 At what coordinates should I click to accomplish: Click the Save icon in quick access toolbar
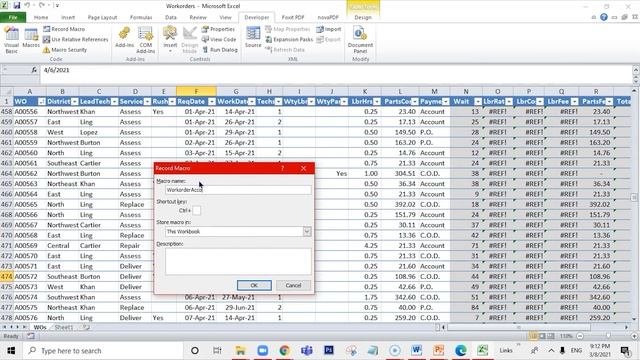point(17,6)
